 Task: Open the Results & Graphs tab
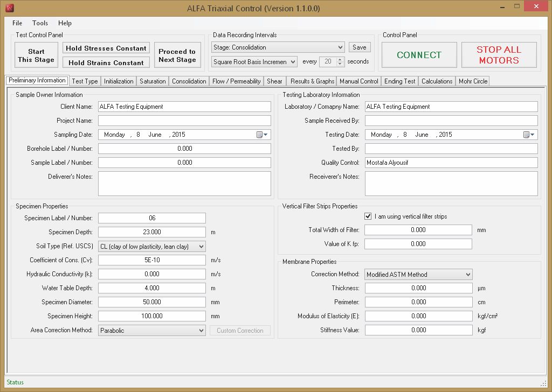[312, 81]
